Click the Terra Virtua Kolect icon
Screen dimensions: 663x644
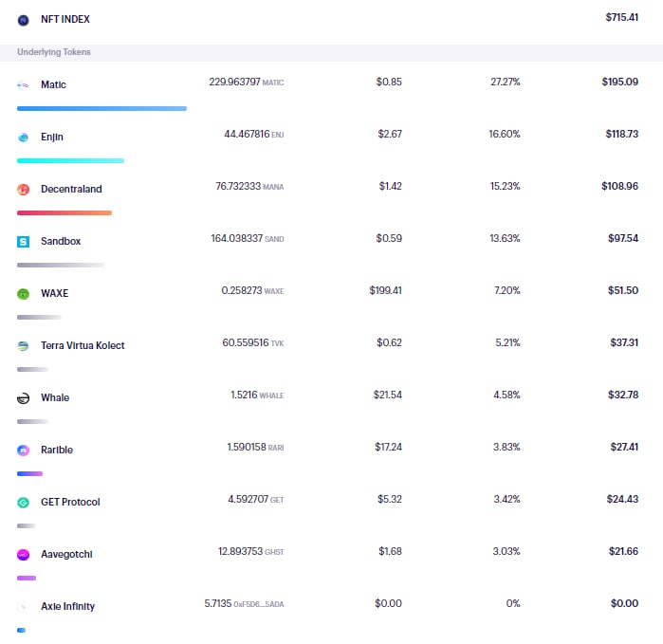tap(24, 346)
